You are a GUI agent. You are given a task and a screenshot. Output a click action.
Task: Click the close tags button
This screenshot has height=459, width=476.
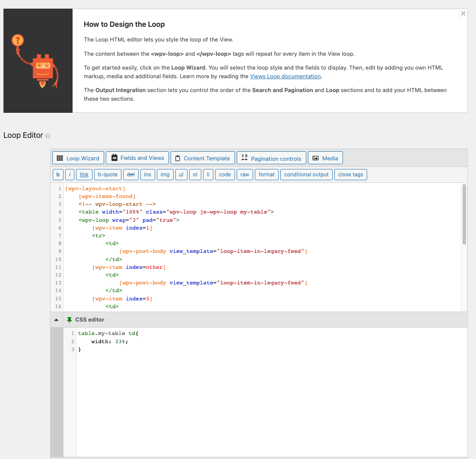[x=350, y=175]
